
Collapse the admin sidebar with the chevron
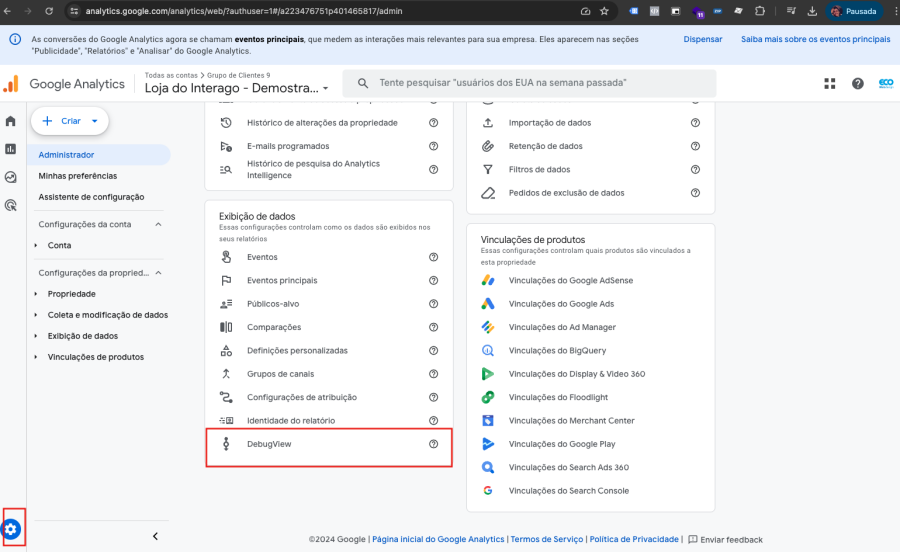click(155, 536)
